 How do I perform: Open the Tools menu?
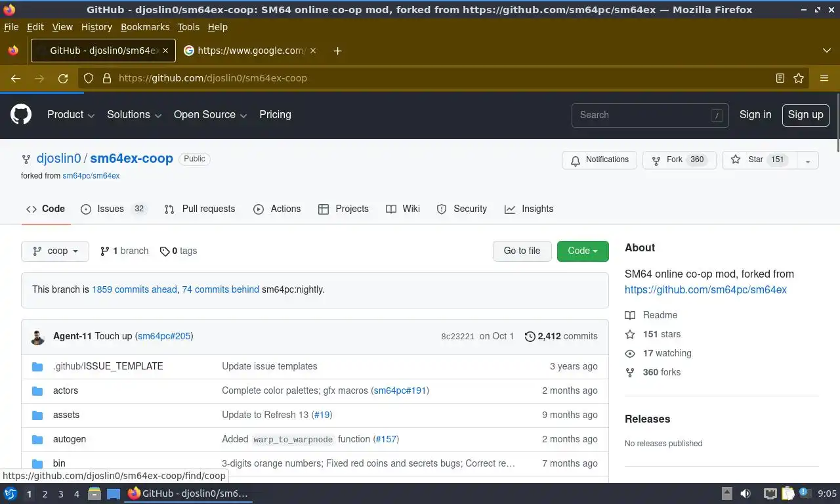tap(188, 27)
